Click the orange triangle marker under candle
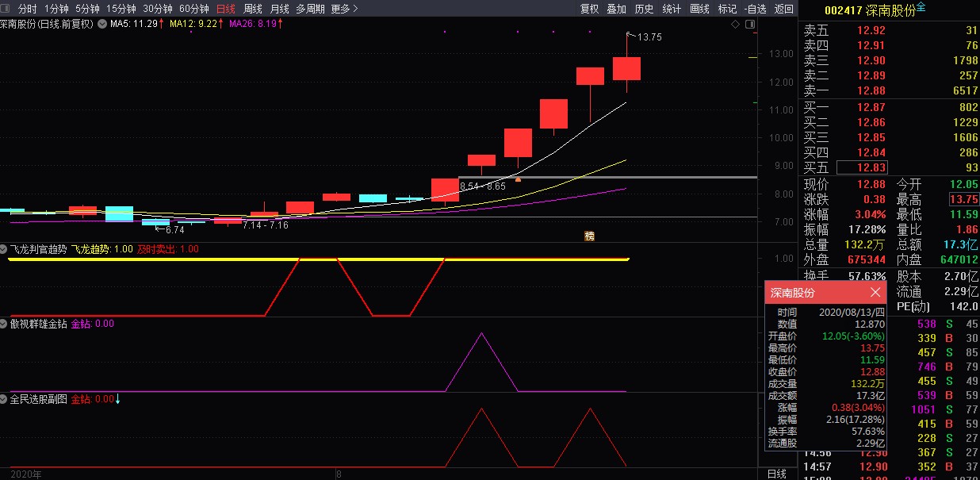This screenshot has height=480, width=980. (518, 179)
